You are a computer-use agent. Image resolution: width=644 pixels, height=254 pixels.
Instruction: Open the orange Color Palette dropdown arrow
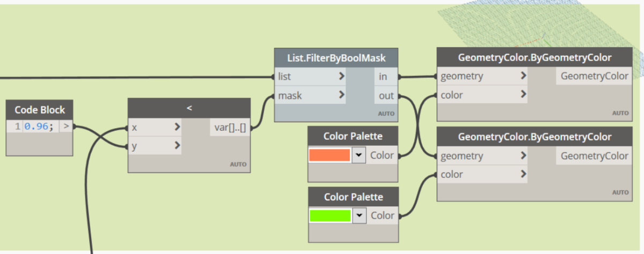[x=359, y=155]
